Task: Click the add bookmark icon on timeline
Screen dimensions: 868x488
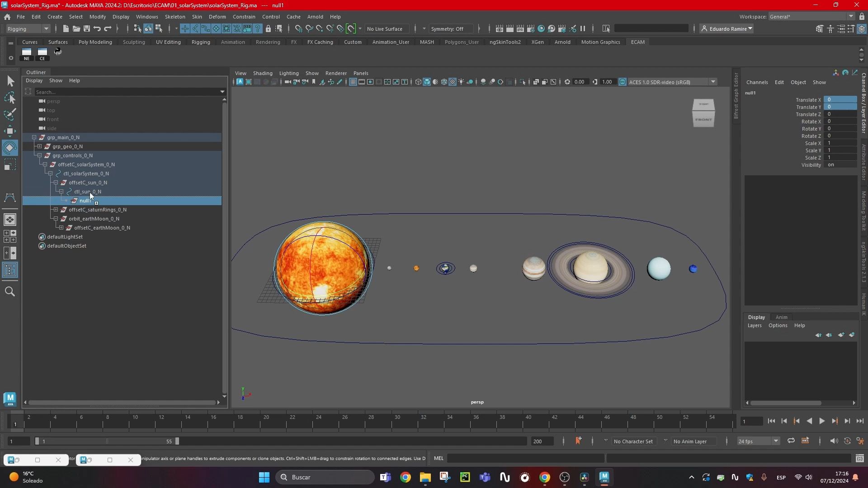Action: coord(578,441)
